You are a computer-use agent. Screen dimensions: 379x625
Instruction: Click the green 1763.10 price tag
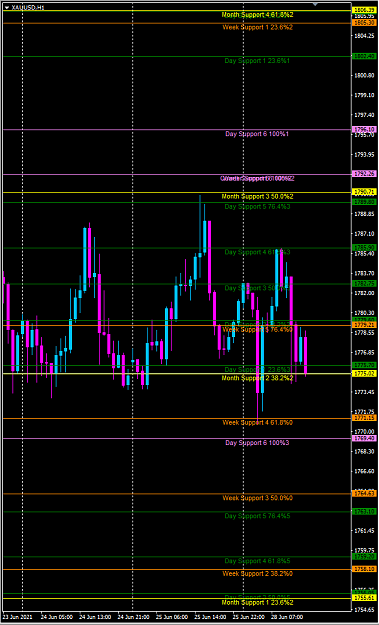(x=365, y=511)
